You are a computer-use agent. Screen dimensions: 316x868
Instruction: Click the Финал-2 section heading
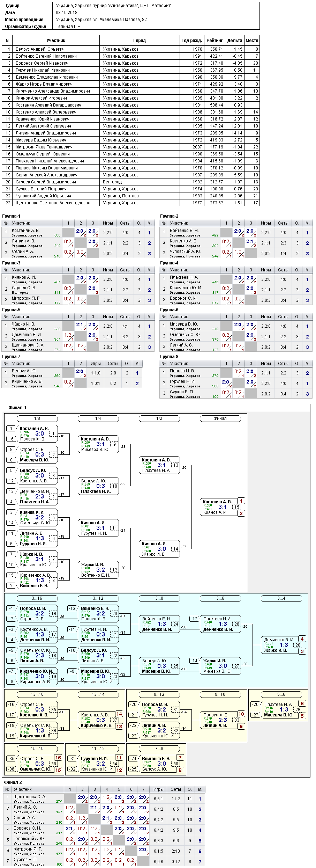point(13,782)
